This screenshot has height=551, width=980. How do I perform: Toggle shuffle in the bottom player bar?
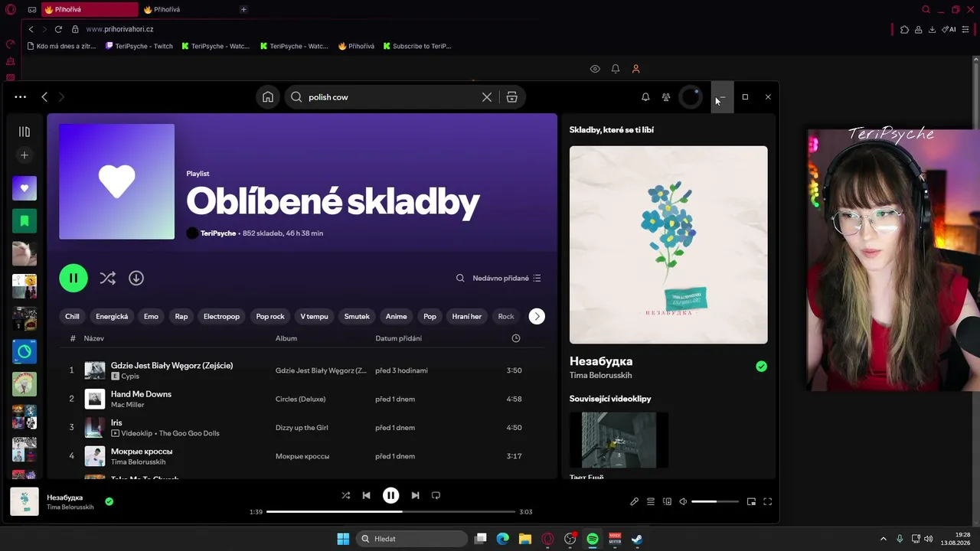coord(346,495)
